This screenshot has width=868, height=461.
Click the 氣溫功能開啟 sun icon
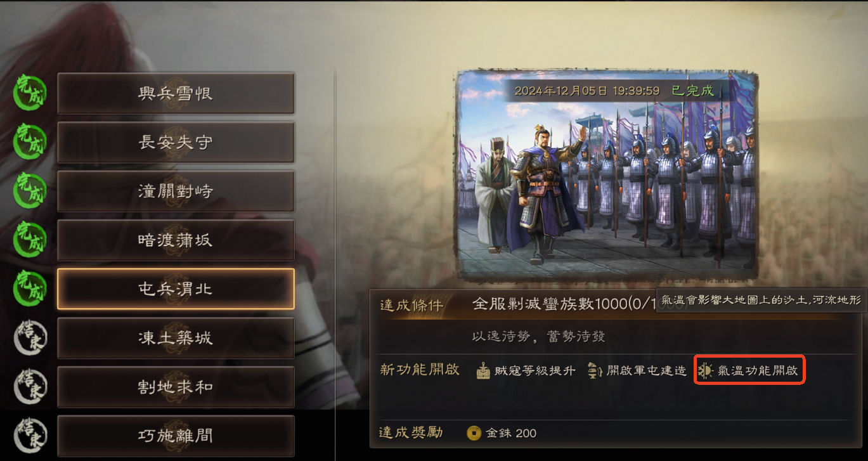[705, 371]
